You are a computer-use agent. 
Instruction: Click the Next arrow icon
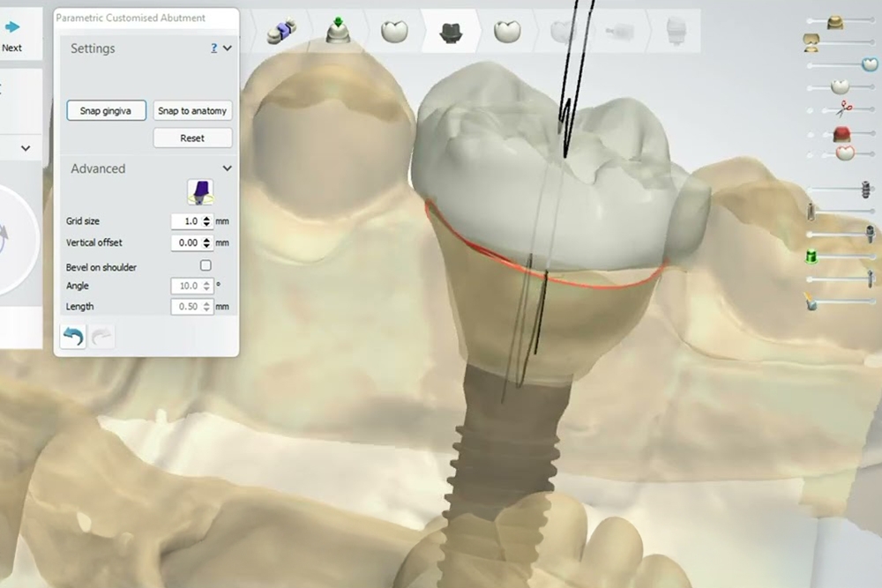12,27
